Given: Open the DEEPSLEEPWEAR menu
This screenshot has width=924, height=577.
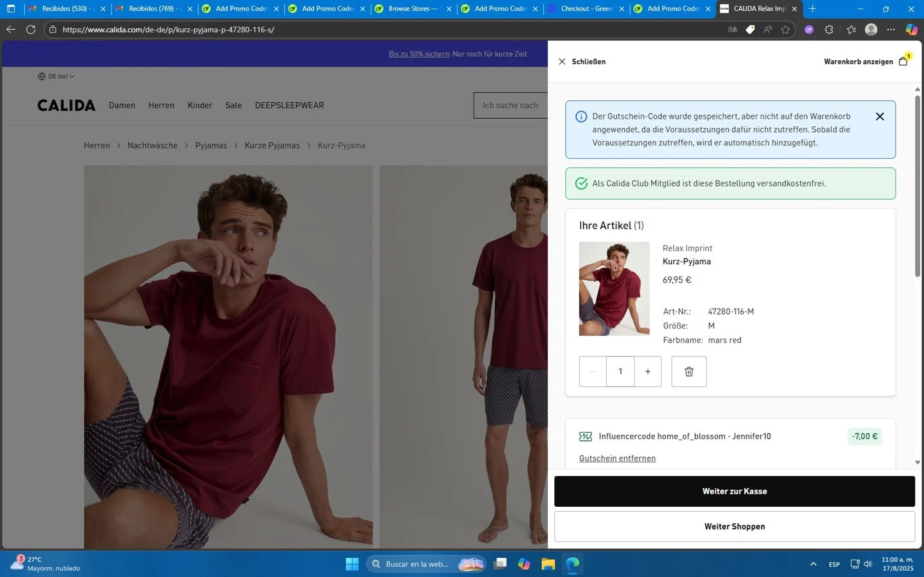Looking at the screenshot, I should (290, 105).
